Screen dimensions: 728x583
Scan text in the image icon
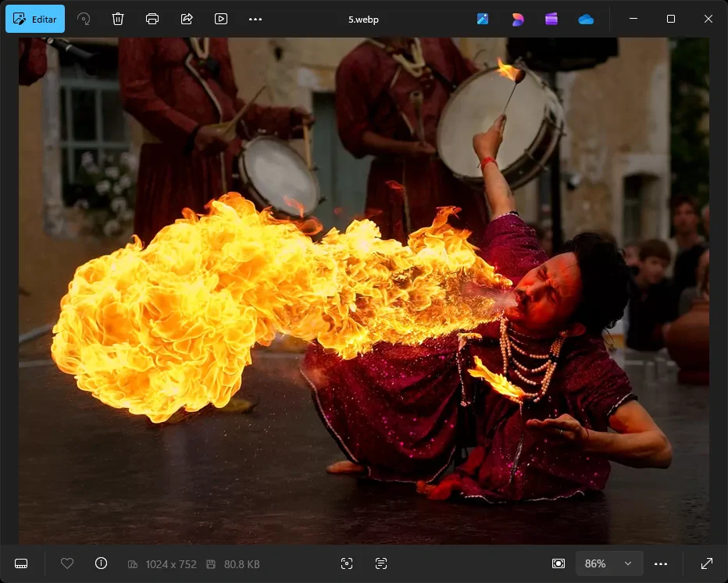[381, 563]
